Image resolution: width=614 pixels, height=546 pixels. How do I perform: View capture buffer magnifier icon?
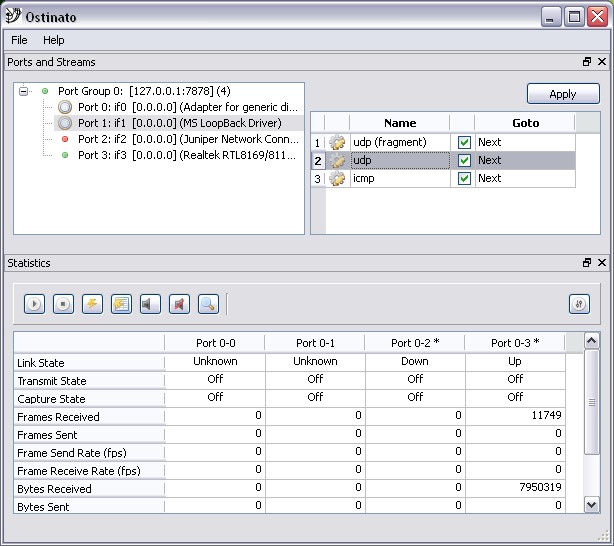[x=208, y=304]
